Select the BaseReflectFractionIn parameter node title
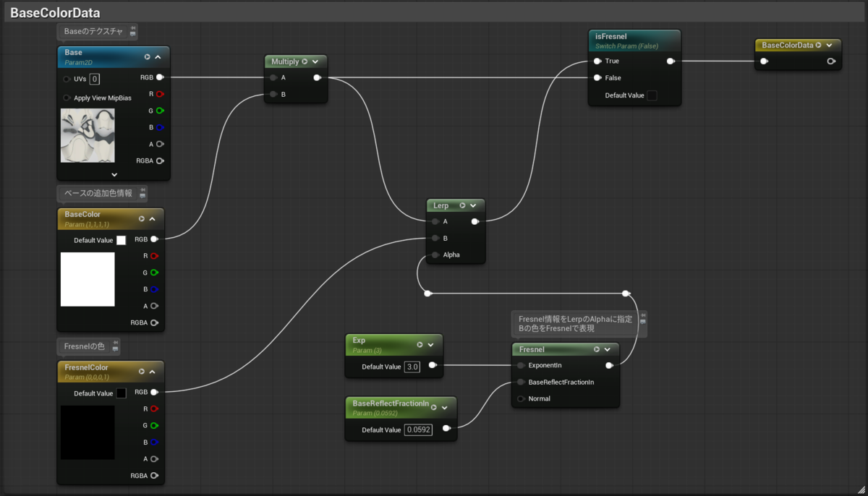Viewport: 868px width, 496px height. pyautogui.click(x=391, y=403)
